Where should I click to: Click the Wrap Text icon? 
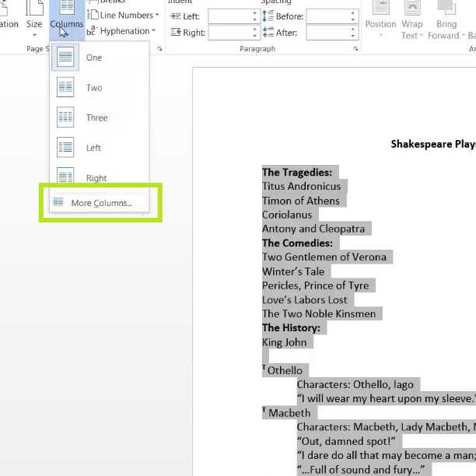click(x=412, y=8)
